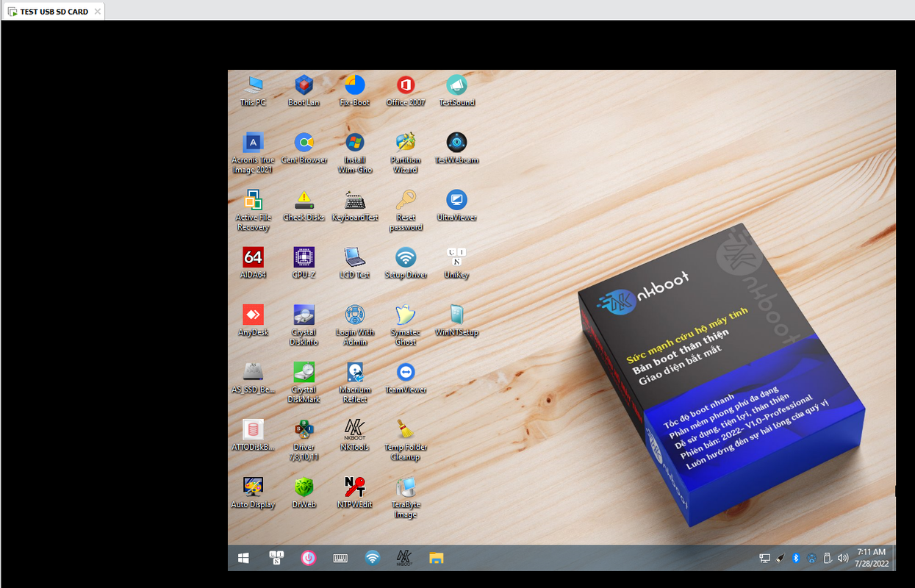Open TeraByte Image shortcut

click(406, 497)
